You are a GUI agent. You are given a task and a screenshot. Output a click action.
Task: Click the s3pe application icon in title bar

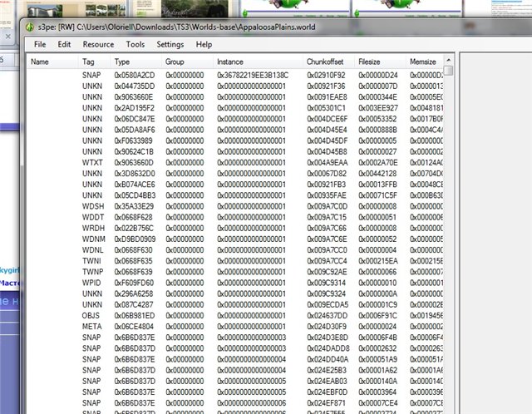[x=31, y=27]
